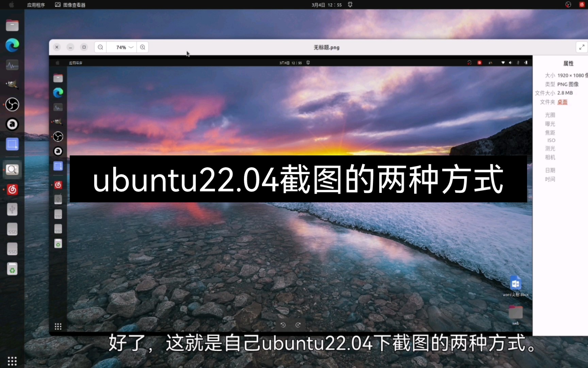Click the 1920 × 1080 size value
The width and height of the screenshot is (588, 368).
click(x=572, y=75)
